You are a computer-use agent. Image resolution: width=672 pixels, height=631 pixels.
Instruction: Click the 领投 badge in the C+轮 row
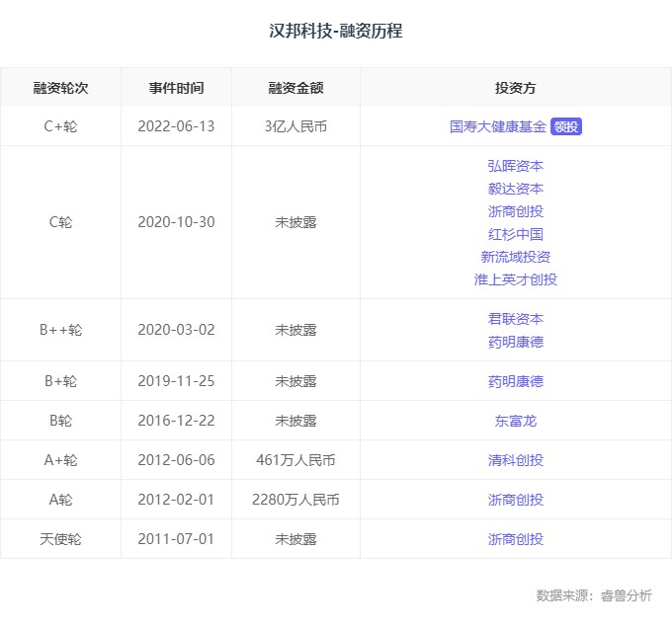566,126
